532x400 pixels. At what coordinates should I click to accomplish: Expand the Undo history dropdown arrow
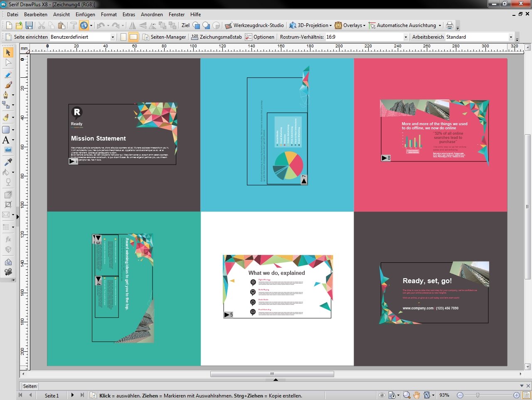point(108,26)
